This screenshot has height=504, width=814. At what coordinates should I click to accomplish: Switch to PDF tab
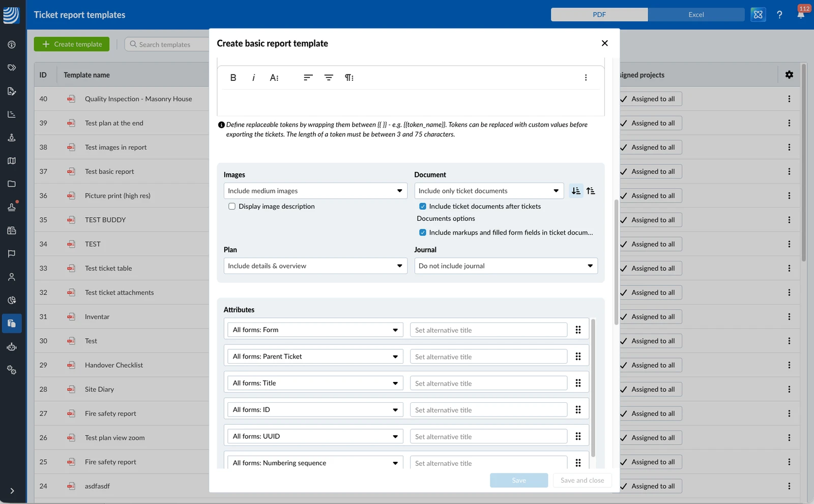(x=599, y=15)
